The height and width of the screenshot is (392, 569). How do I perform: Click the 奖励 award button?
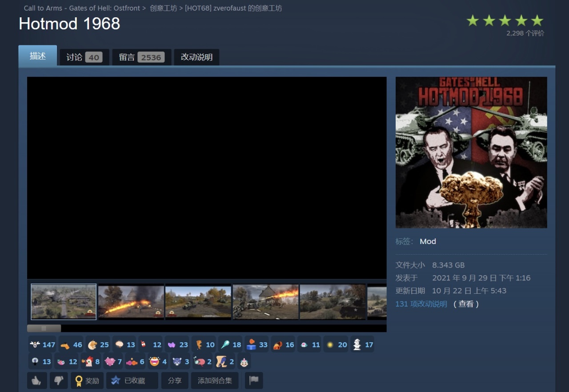[x=87, y=380]
